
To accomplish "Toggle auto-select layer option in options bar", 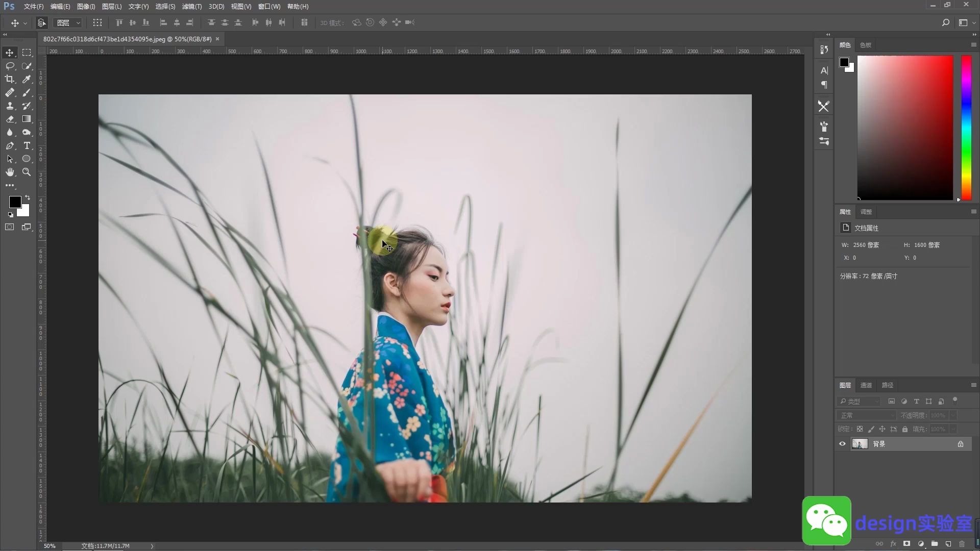I will click(42, 22).
